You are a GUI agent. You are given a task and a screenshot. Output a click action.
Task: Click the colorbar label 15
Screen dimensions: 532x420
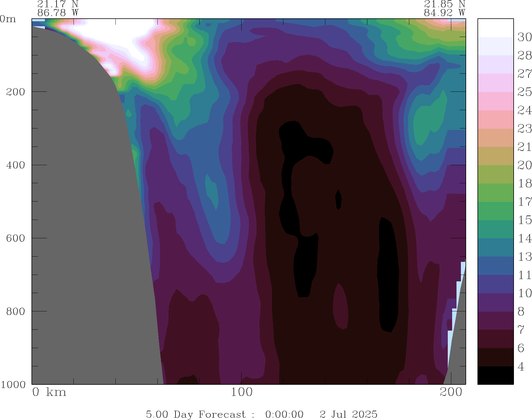point(524,220)
